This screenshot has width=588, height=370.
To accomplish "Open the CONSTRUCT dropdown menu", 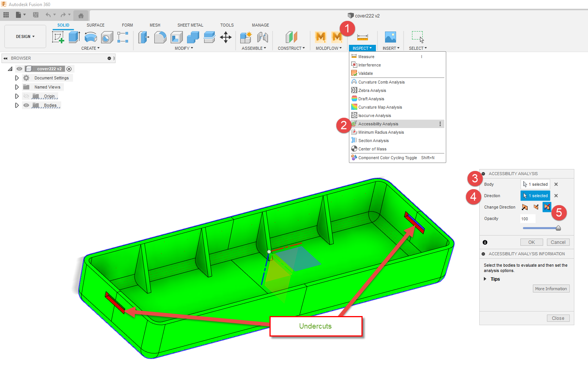I will point(291,48).
